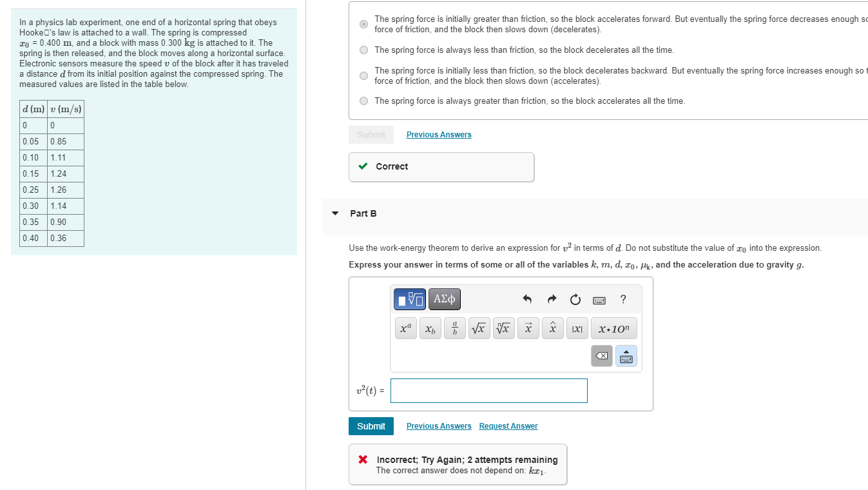Click the 'Incorrect; Try Again' feedback message
This screenshot has height=490, width=868.
pos(458,464)
